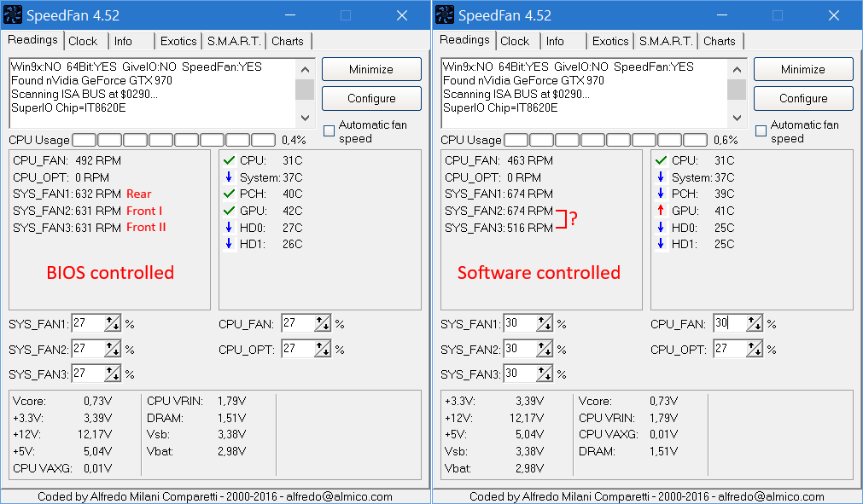Click Minimize button in right window
Viewport: 863px width, 504px height.
[803, 69]
